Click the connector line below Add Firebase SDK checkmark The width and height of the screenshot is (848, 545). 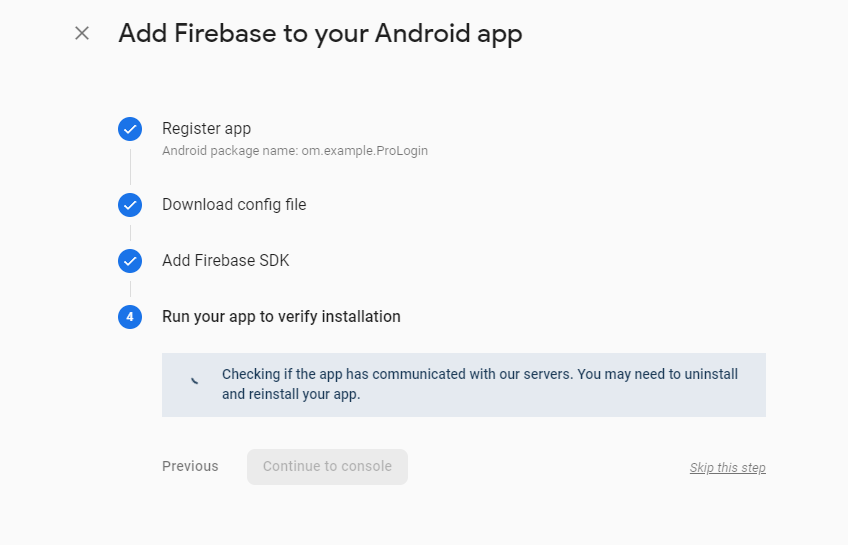coord(130,289)
